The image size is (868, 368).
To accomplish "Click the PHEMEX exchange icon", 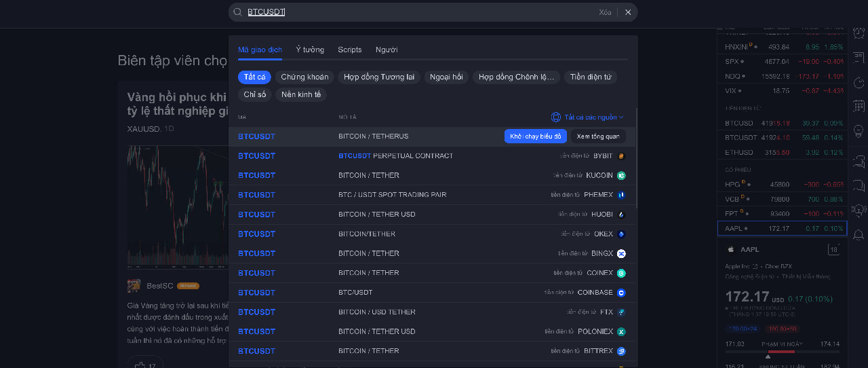I will (x=621, y=195).
